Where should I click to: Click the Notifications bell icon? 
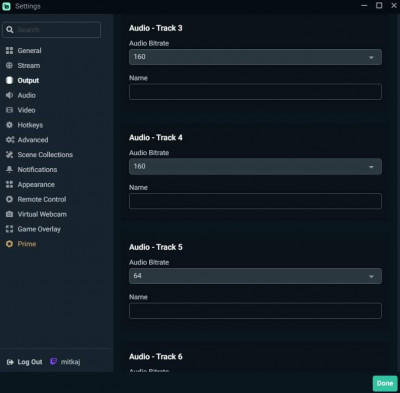9,169
